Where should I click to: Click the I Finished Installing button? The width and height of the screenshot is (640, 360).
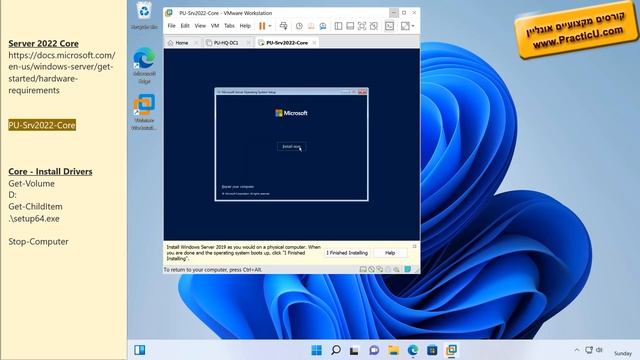click(x=347, y=253)
